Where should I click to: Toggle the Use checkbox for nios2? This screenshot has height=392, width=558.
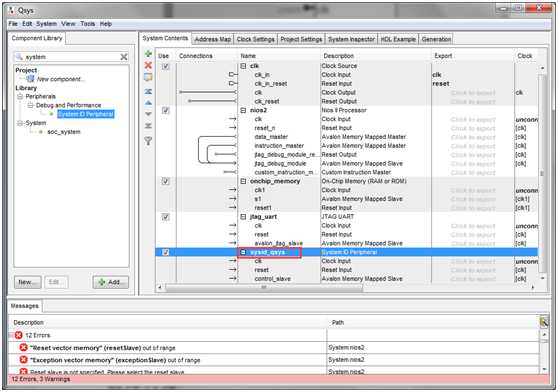(165, 110)
